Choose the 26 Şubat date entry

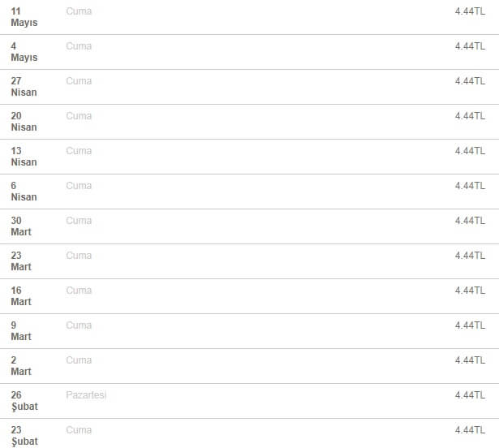(24, 401)
